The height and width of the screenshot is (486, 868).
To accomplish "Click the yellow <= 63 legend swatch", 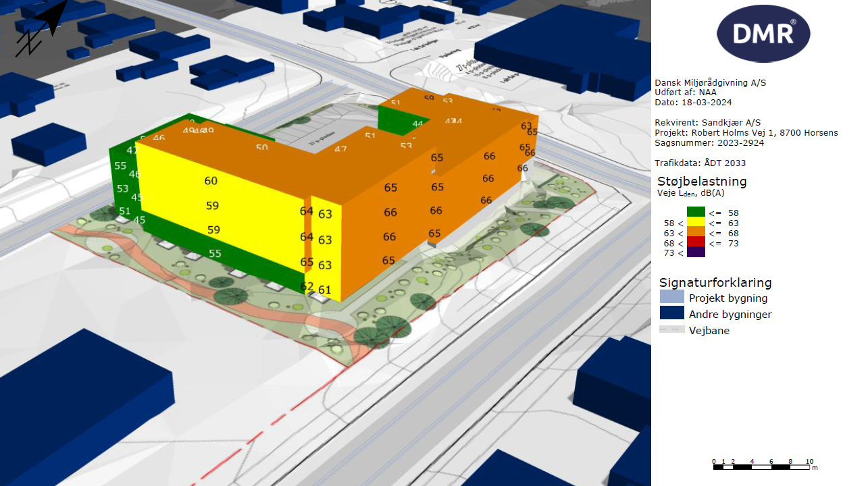I will [x=696, y=222].
